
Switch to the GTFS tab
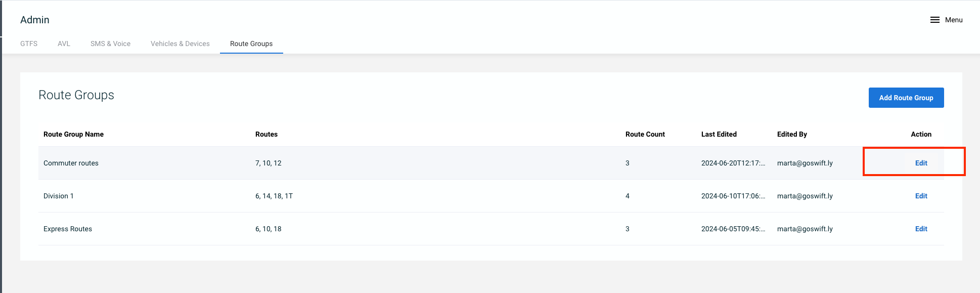(x=29, y=44)
